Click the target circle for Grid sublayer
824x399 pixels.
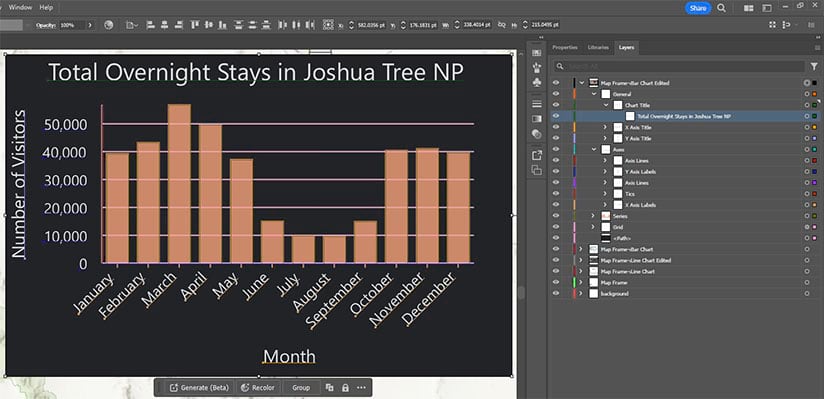807,227
